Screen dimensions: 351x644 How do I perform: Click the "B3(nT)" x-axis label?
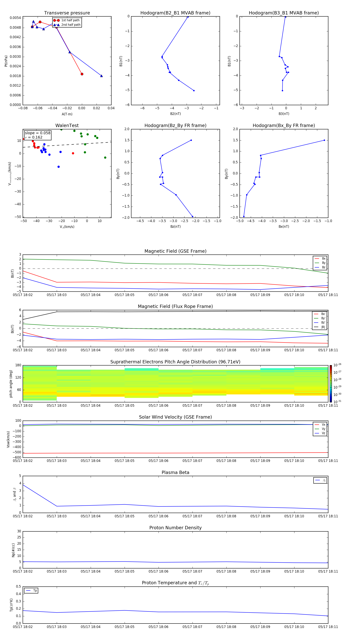click(284, 114)
